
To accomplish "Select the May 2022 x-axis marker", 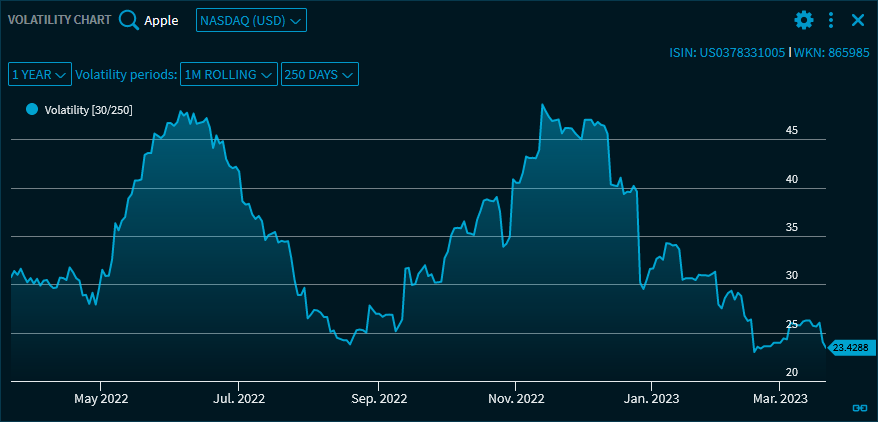I will 101,398.
